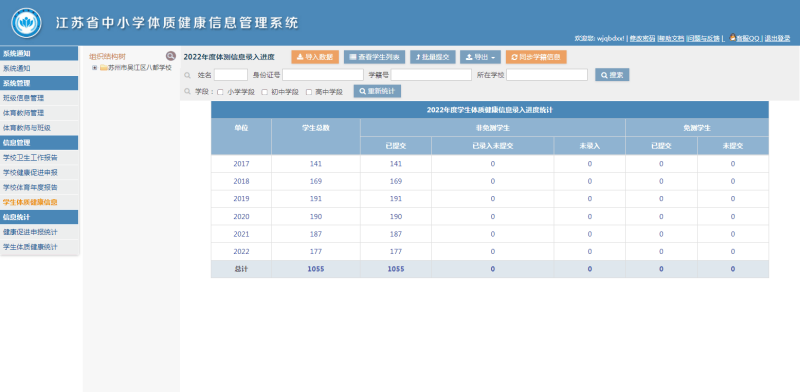This screenshot has height=392, width=800.
Task: Click the 同步学籍信息 button
Action: [x=536, y=57]
